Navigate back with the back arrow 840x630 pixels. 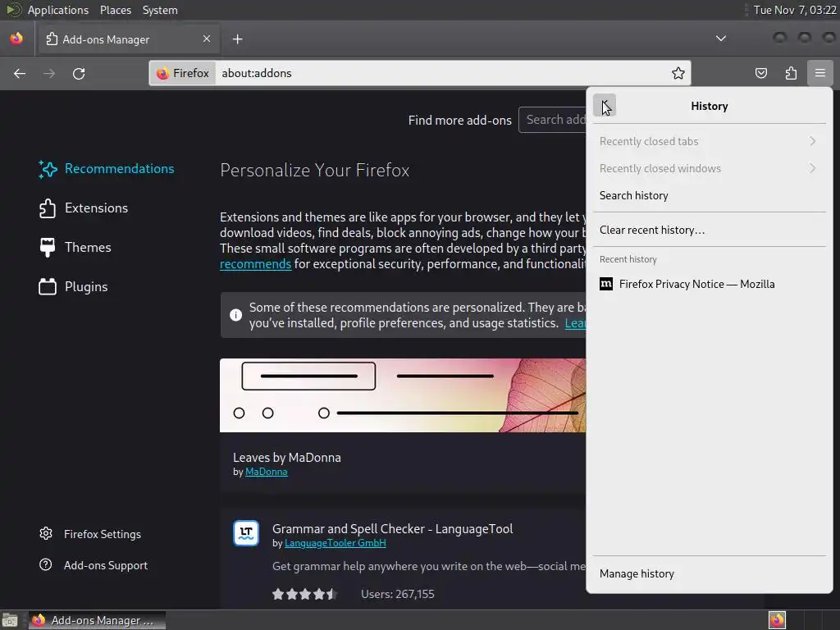(x=20, y=73)
